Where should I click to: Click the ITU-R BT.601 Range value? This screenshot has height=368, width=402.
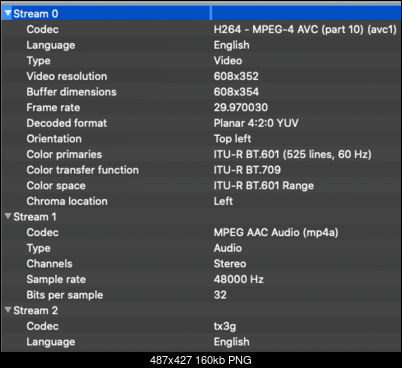point(264,186)
